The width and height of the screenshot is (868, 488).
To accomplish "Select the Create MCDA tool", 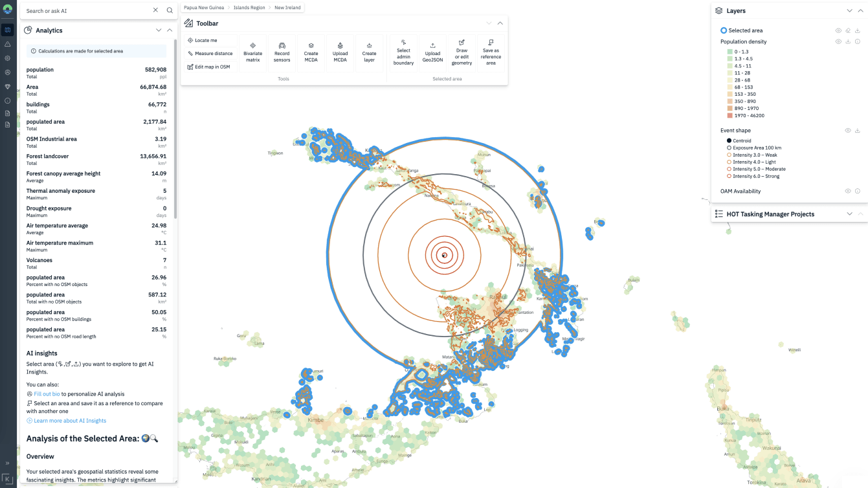I will (x=311, y=52).
